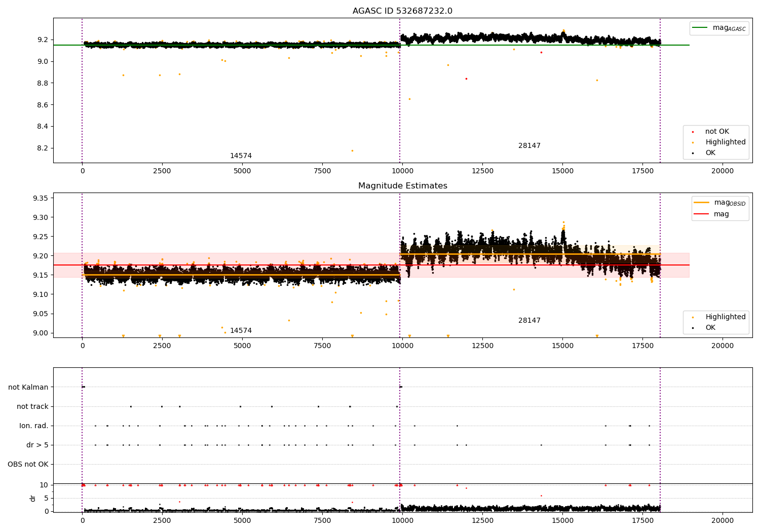Click the y-axis tick '9.00' in the middle plot
Viewport: 760px width, 532px height.
pyautogui.click(x=41, y=333)
